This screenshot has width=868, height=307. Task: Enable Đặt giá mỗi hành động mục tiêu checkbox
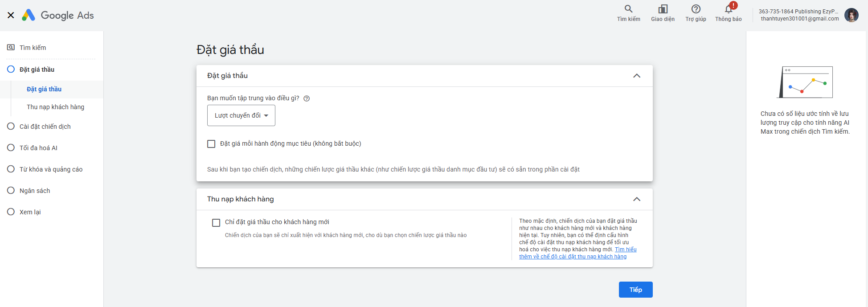(211, 144)
